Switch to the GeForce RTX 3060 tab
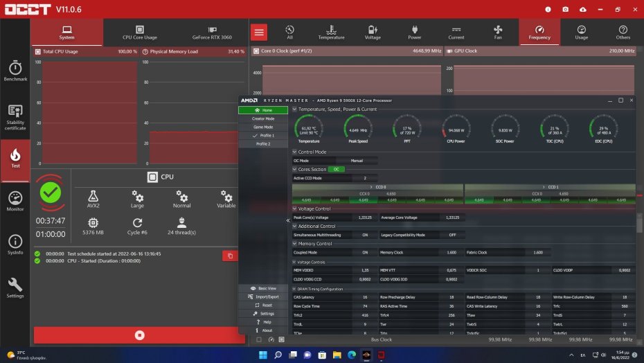644x363 pixels. click(212, 33)
